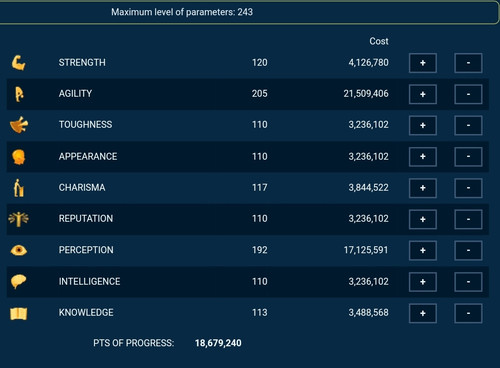Decrease Knowledge with minus button
Image resolution: width=500 pixels, height=368 pixels.
pyautogui.click(x=468, y=313)
